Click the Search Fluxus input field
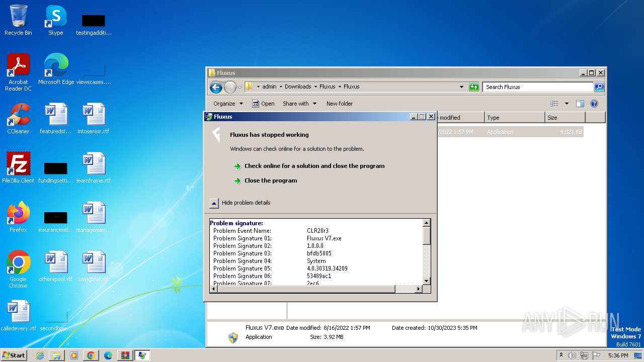The width and height of the screenshot is (644, 362). tap(538, 87)
